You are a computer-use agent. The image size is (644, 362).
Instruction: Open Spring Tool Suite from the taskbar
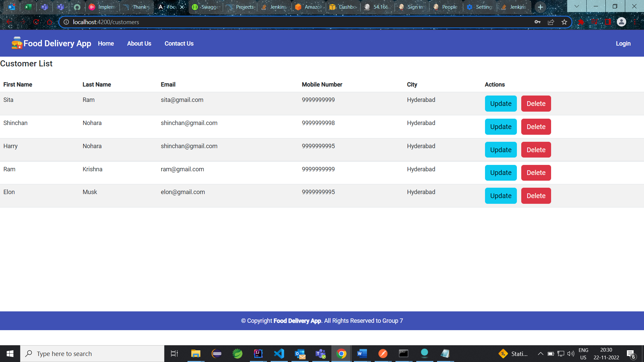[x=237, y=354]
